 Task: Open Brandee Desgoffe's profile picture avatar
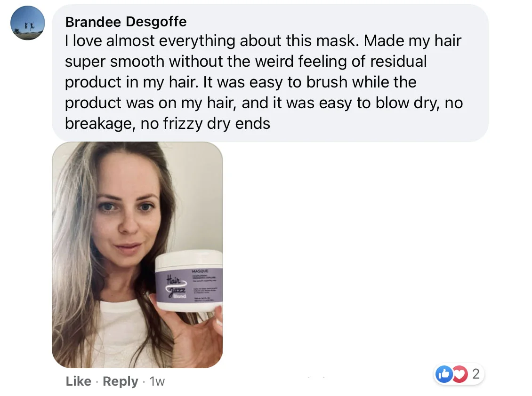tap(27, 23)
